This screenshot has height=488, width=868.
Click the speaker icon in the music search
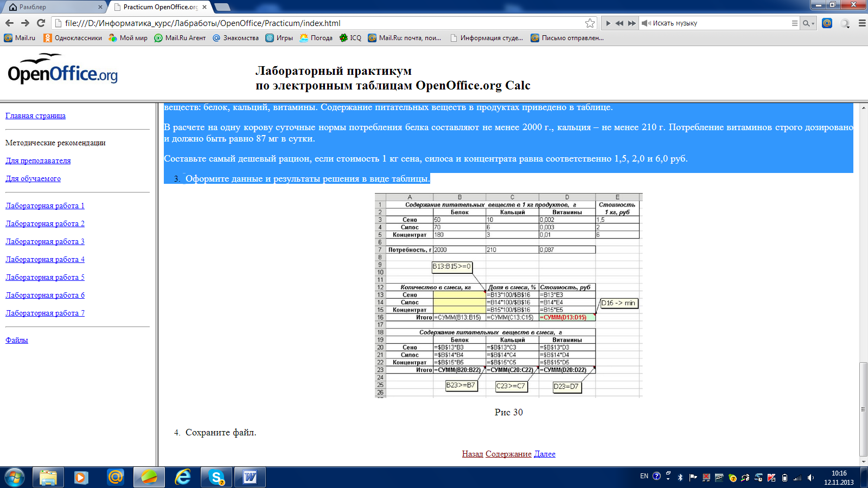[646, 23]
